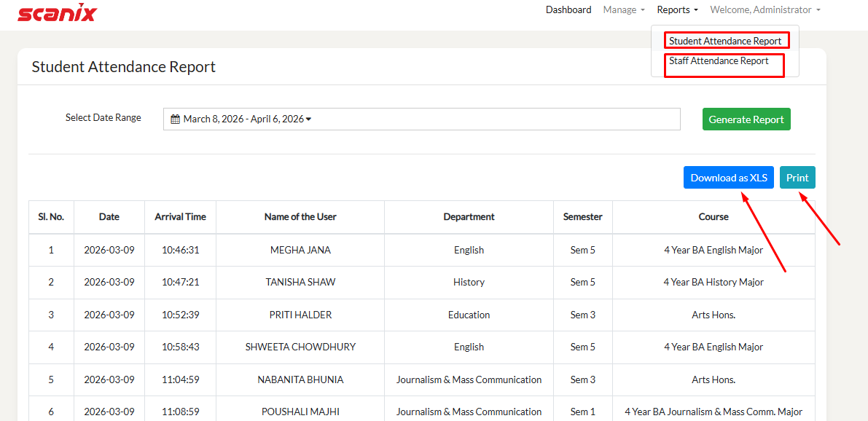The image size is (868, 421).
Task: Select the MEGHA JANA row name
Action: (x=300, y=250)
